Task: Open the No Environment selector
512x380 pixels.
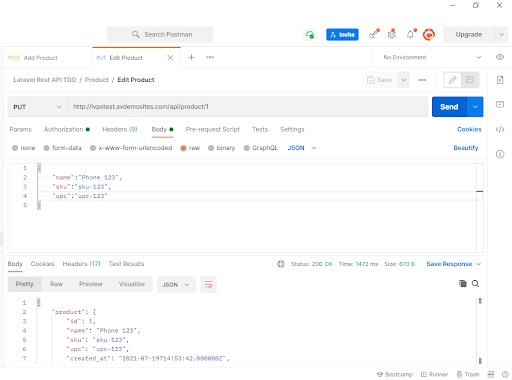Action: (x=432, y=57)
